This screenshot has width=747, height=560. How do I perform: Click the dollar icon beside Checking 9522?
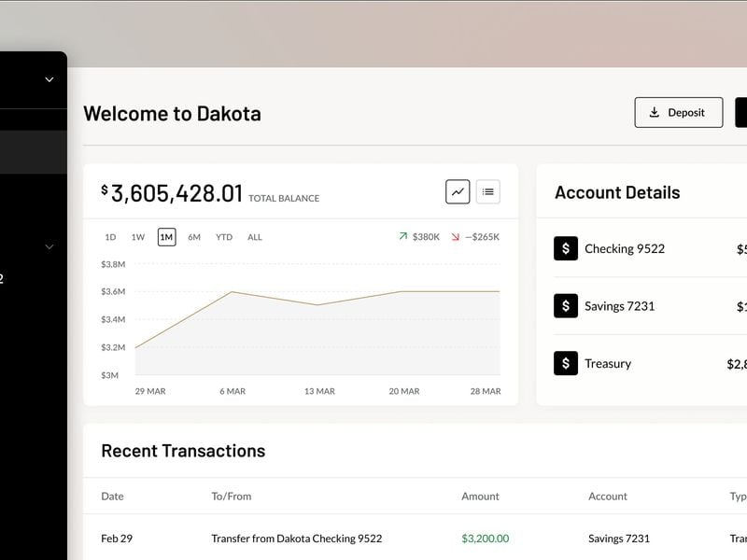566,249
